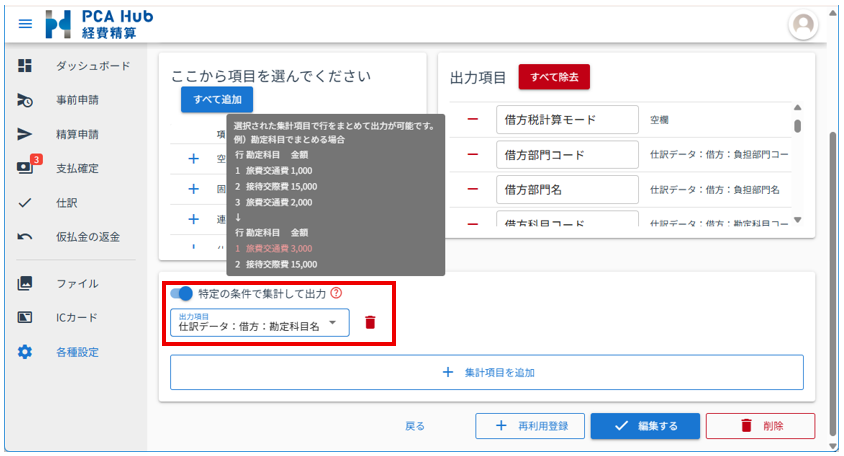Screen dimensions: 844x456
Task: Remove 借方部門名 using the minus icon
Action: [x=473, y=189]
